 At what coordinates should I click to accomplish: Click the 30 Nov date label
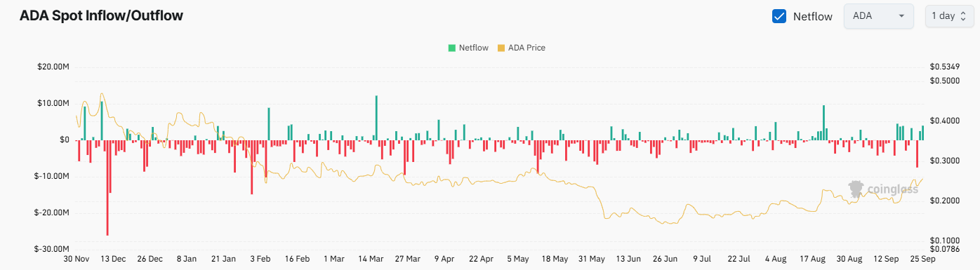pyautogui.click(x=76, y=259)
